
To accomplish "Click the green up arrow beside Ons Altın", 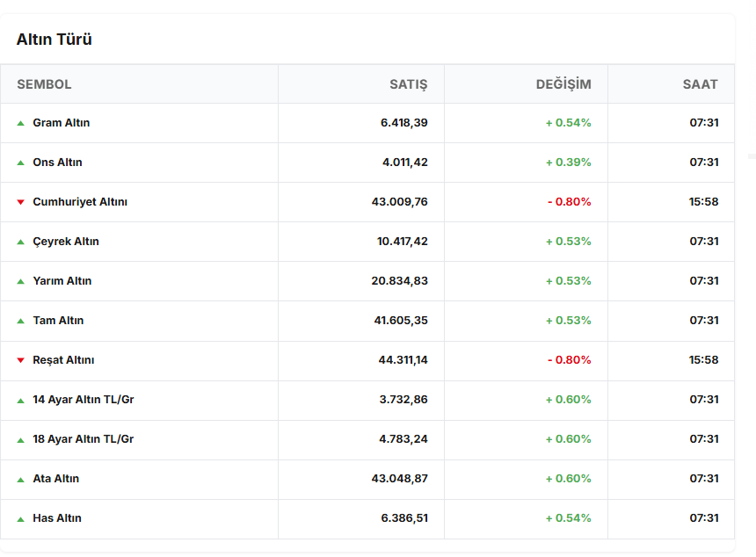I will [x=21, y=163].
